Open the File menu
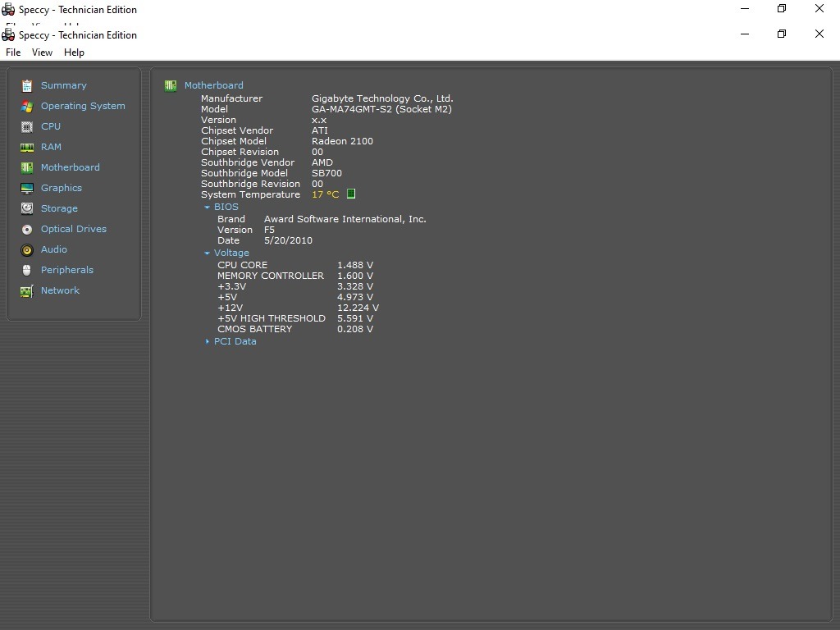The width and height of the screenshot is (840, 630). (13, 52)
